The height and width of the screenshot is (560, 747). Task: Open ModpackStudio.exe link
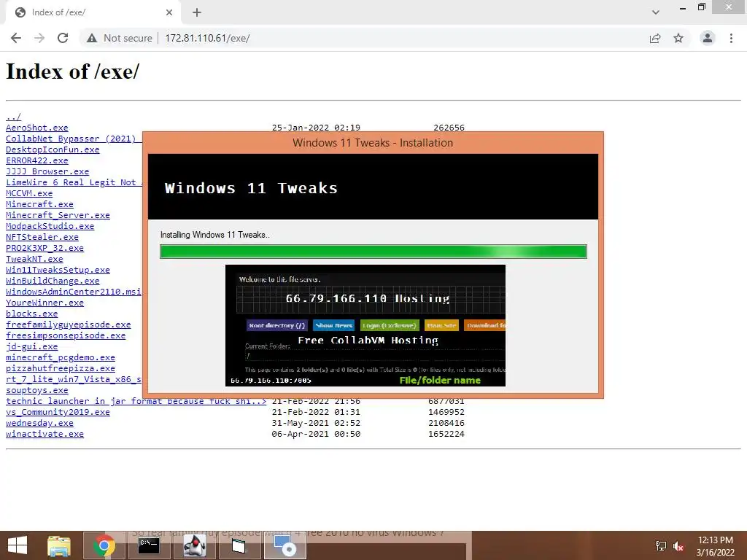pos(50,226)
